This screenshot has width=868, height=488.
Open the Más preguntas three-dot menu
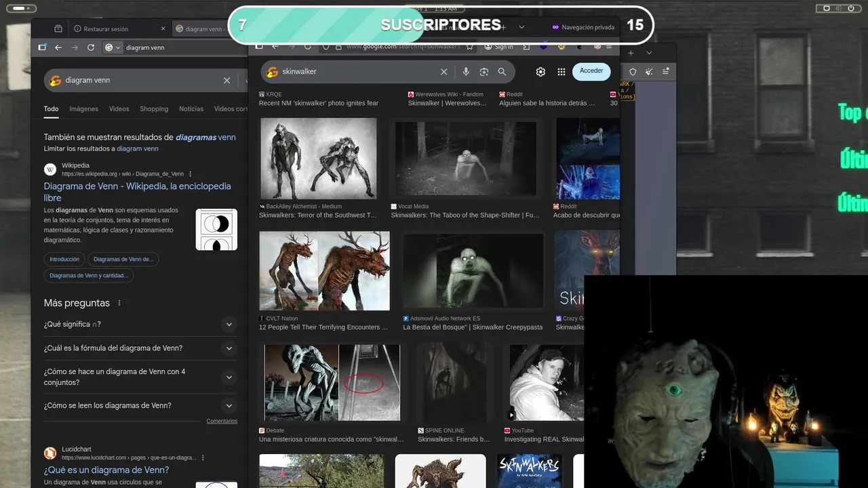click(119, 303)
